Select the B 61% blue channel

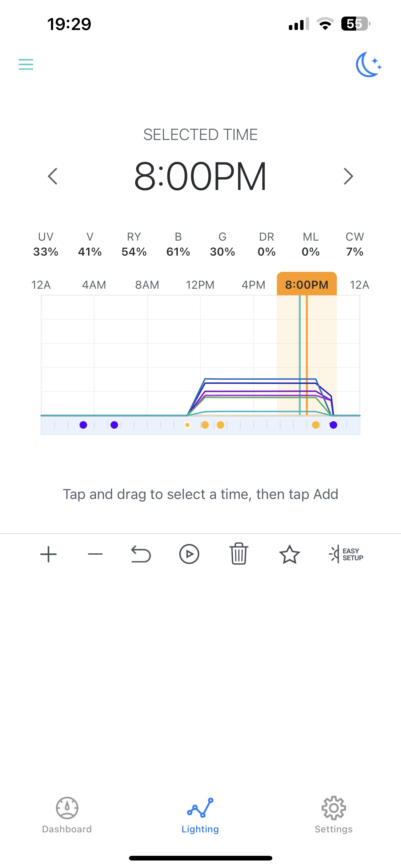click(x=178, y=245)
